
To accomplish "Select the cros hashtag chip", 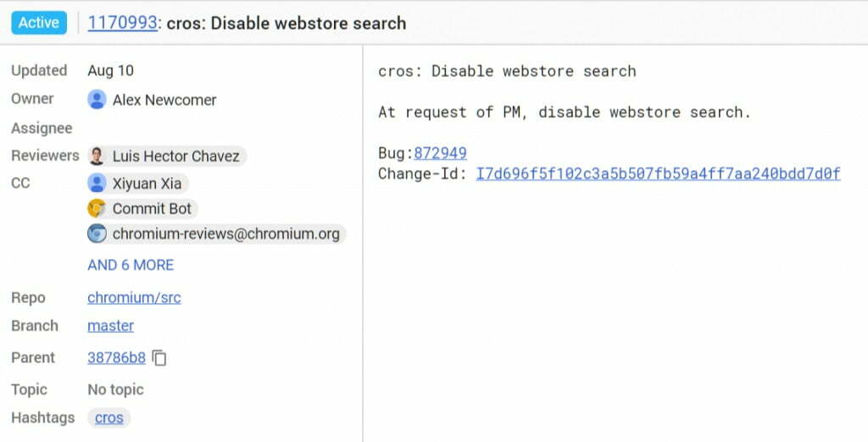I will [109, 417].
